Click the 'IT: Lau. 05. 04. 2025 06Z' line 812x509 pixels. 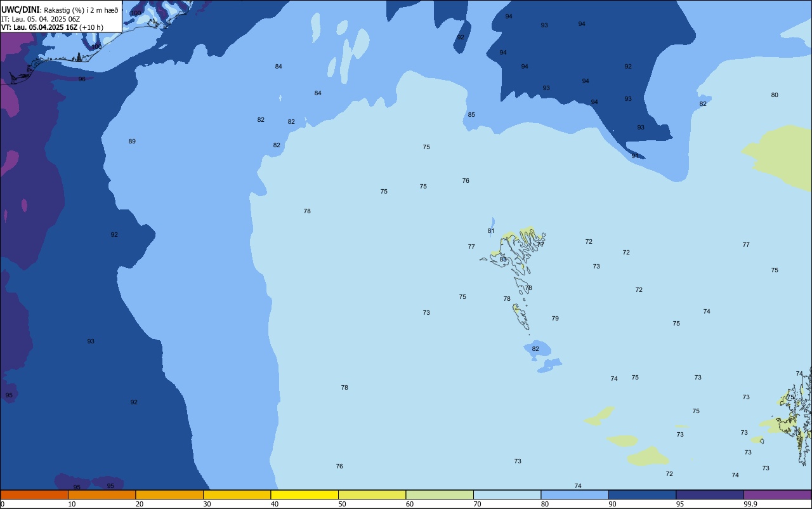tap(41, 19)
